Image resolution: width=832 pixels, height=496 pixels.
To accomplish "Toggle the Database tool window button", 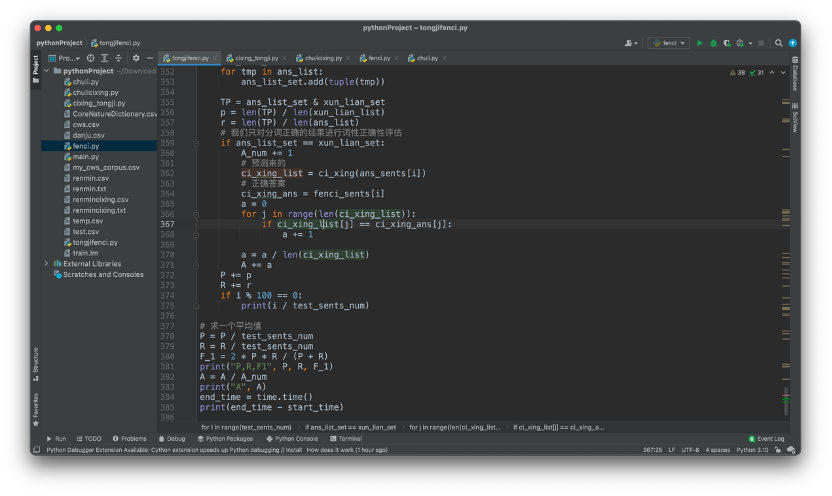I will [795, 74].
